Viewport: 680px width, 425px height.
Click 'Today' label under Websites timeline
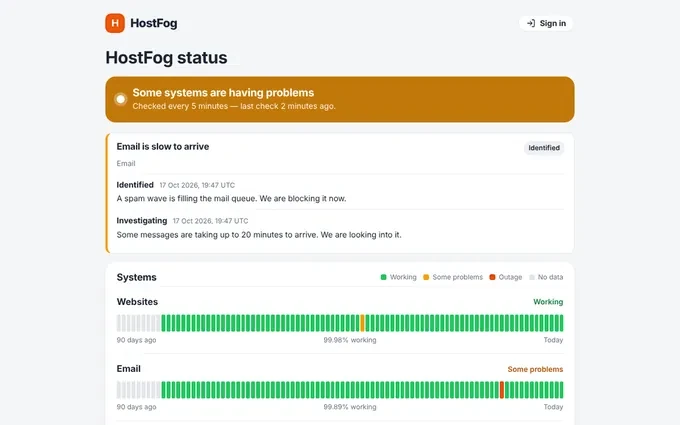click(553, 340)
